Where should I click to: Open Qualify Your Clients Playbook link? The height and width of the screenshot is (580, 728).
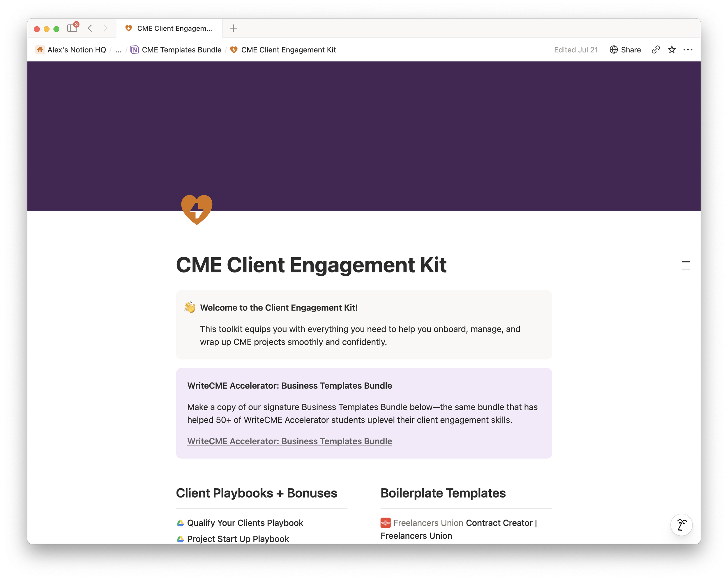click(x=245, y=523)
